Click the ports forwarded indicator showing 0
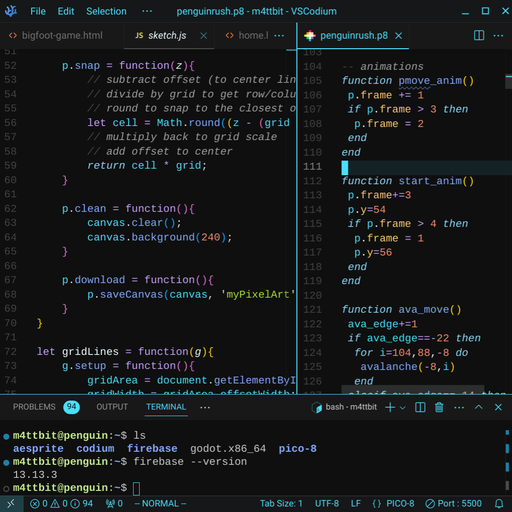512x512 pixels. 114,503
